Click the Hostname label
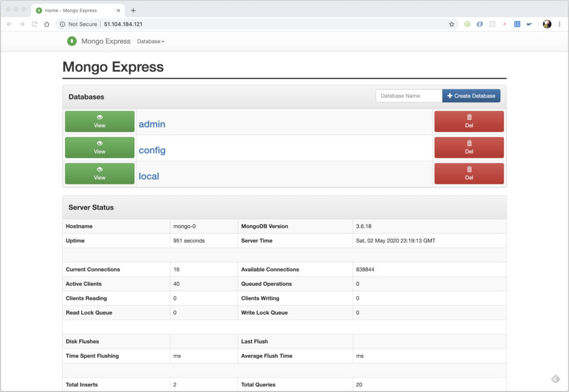Screen dimensions: 569x392 coord(79,227)
